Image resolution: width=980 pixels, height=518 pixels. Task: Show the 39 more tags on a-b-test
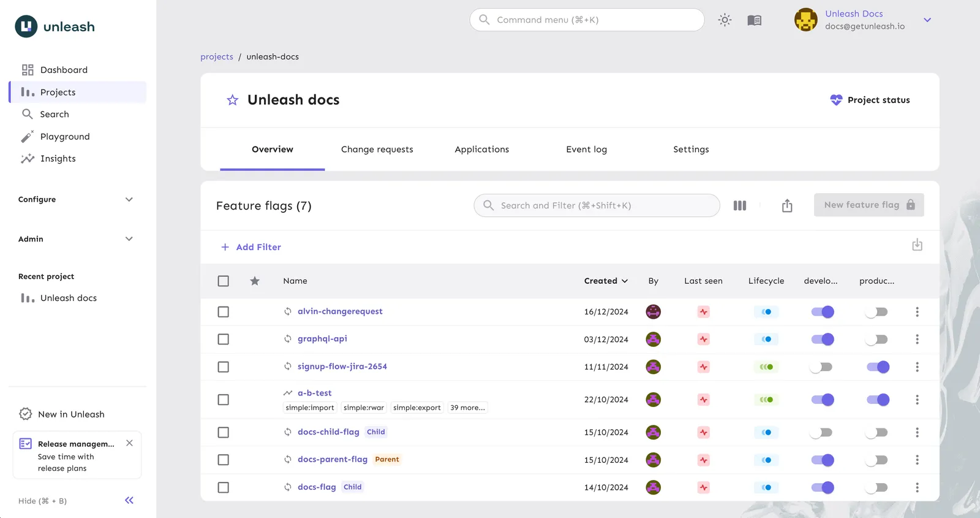467,408
